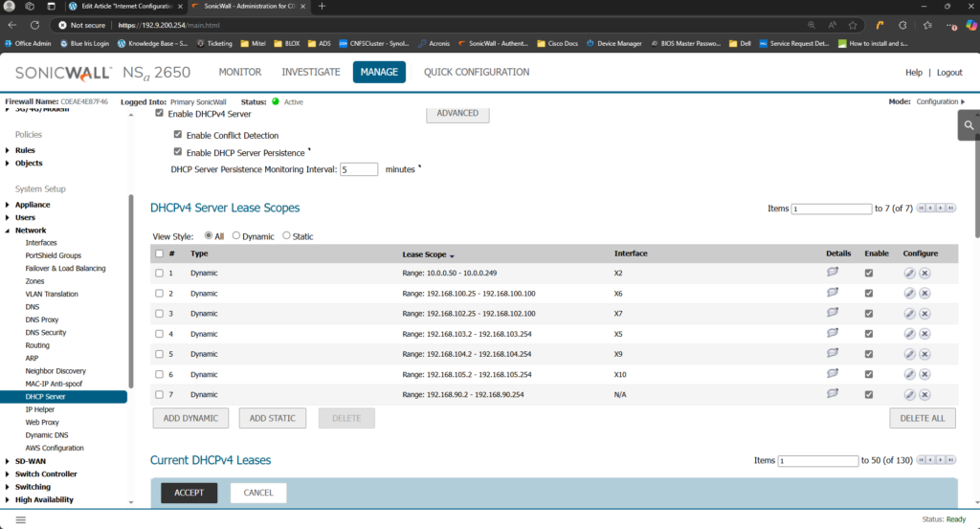Click the browser refresh icon
The height and width of the screenshot is (529, 980).
click(x=35, y=25)
